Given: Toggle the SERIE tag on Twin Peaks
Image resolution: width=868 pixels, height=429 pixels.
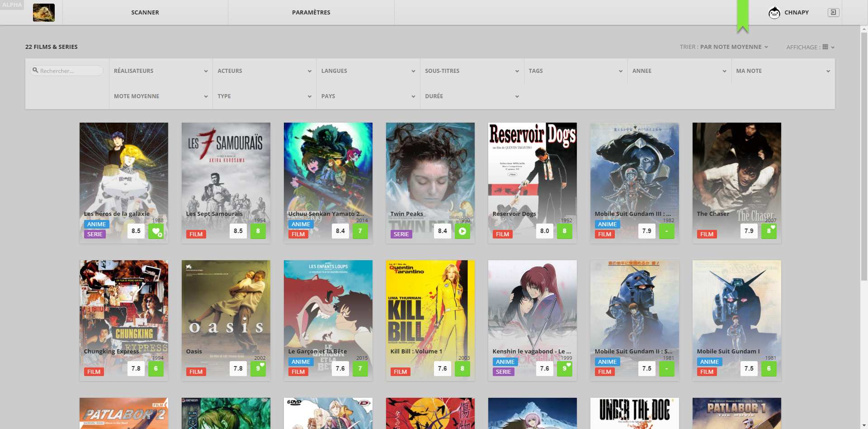Looking at the screenshot, I should 401,234.
